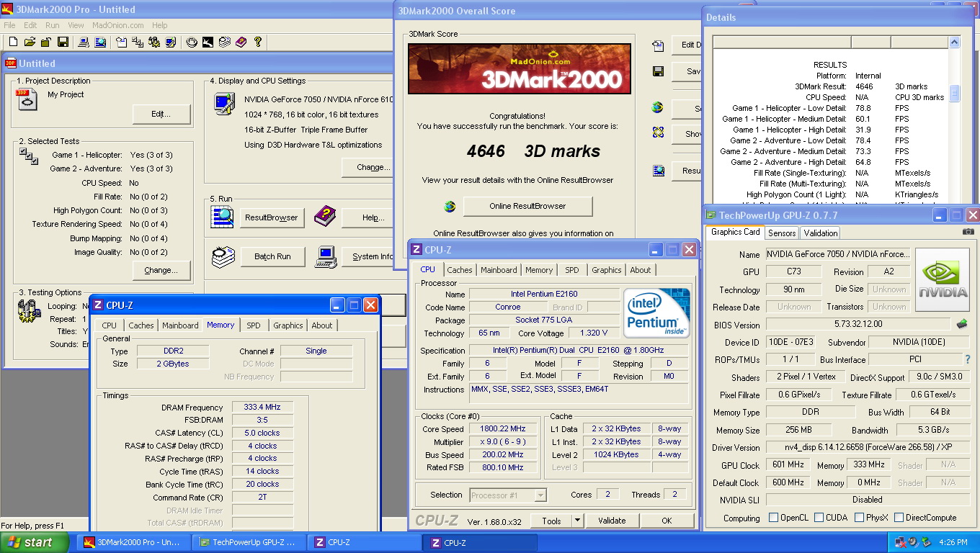Image resolution: width=980 pixels, height=553 pixels.
Task: Click the ResultBrowser magnifier toolbar icon
Action: click(x=99, y=42)
